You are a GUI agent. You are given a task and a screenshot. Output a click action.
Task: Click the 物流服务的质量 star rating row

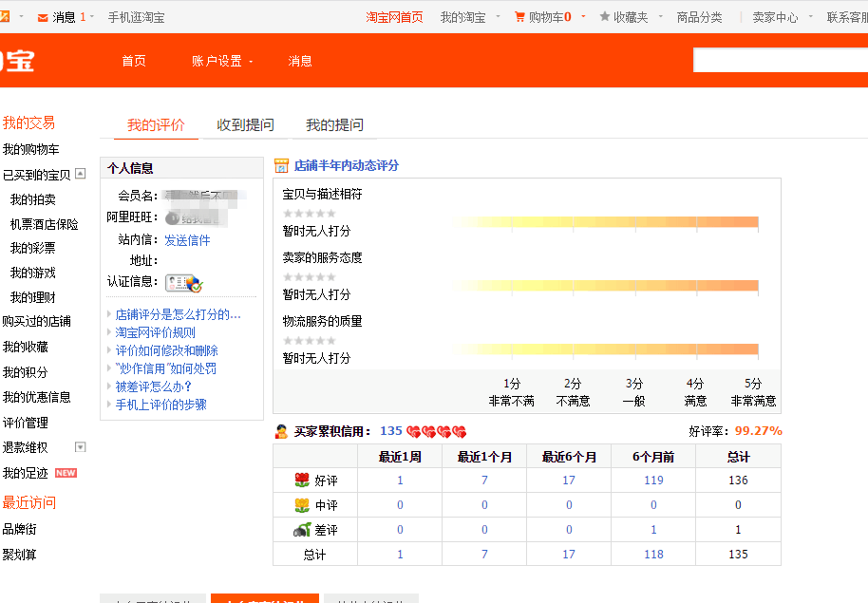click(x=309, y=341)
